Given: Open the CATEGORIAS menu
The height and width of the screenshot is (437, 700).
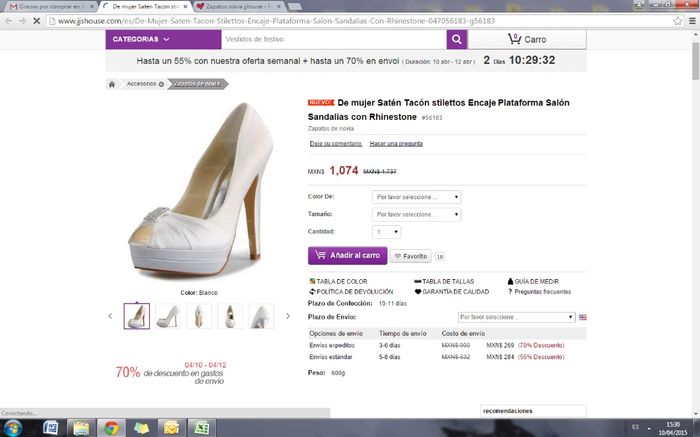Looking at the screenshot, I should pos(163,39).
